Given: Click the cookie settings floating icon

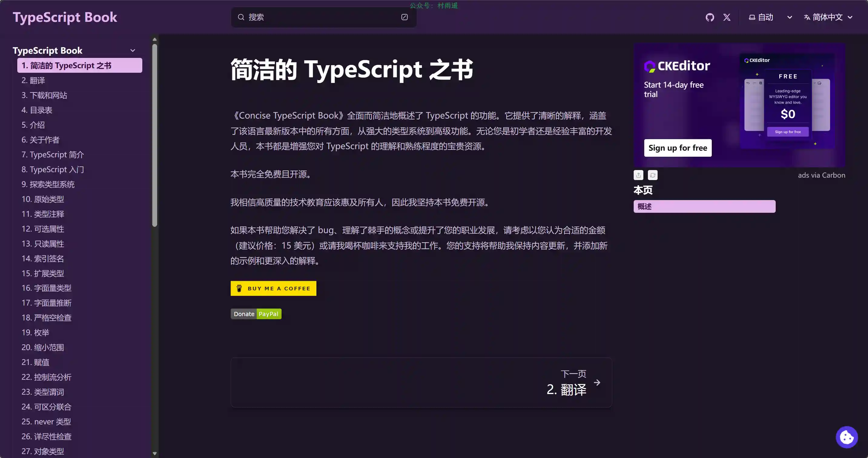Looking at the screenshot, I should [x=847, y=437].
